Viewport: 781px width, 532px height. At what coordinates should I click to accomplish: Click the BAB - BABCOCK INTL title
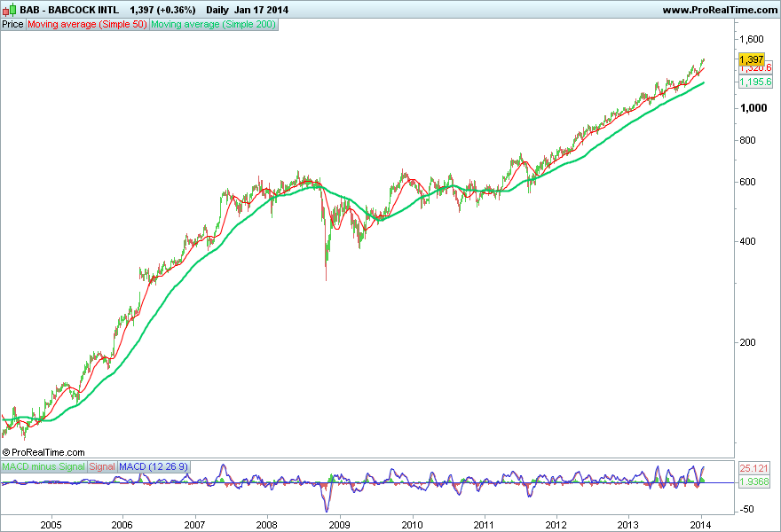(x=69, y=10)
